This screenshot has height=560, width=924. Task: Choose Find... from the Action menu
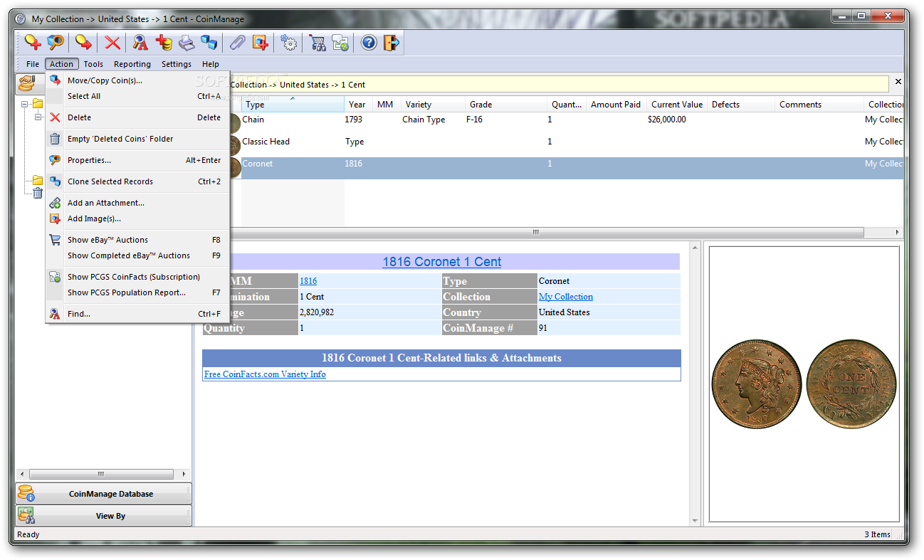coord(137,314)
